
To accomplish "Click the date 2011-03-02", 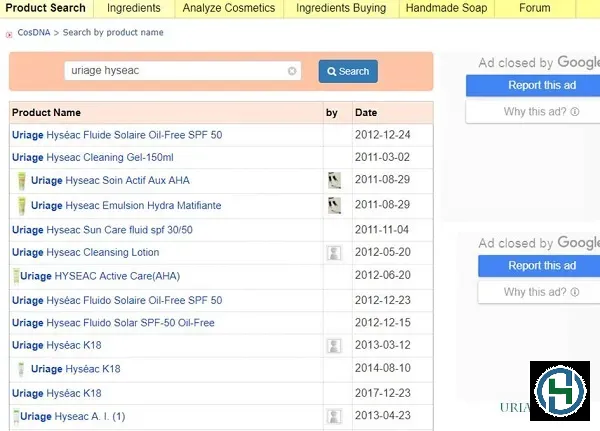I will [x=382, y=157].
